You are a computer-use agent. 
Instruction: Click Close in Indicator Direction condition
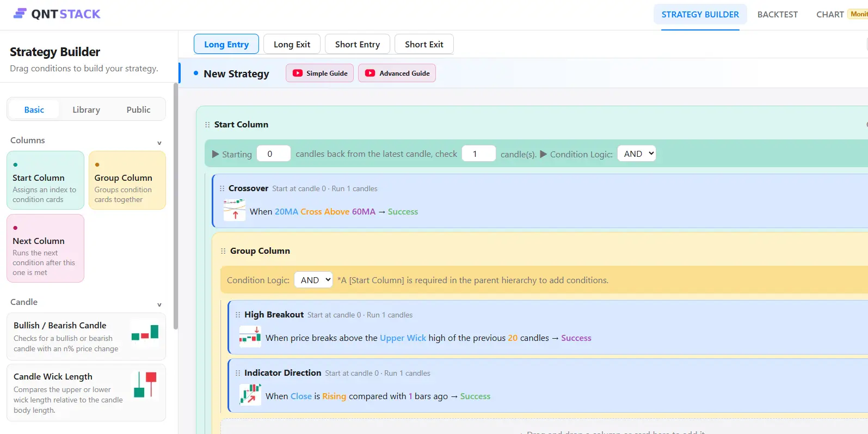point(301,396)
